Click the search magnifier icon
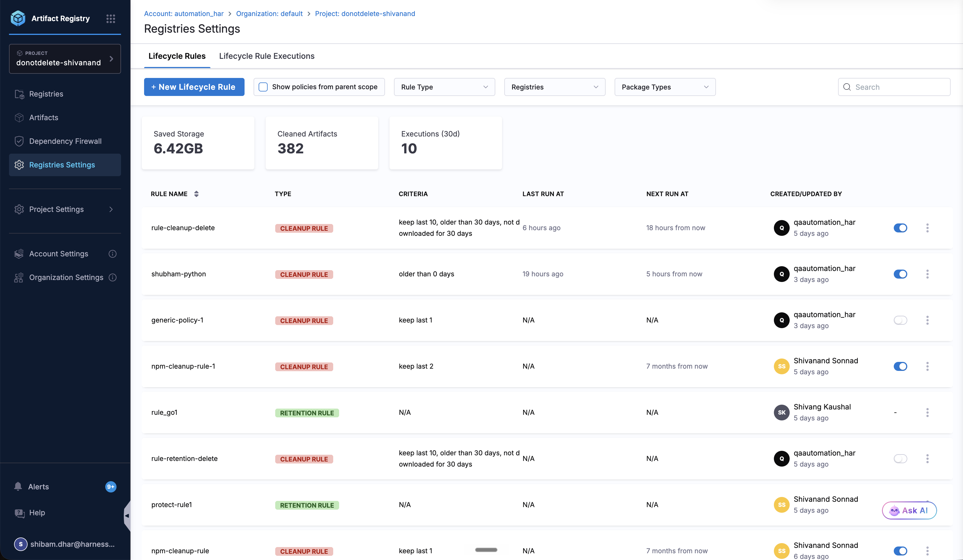The image size is (963, 560). pos(847,87)
